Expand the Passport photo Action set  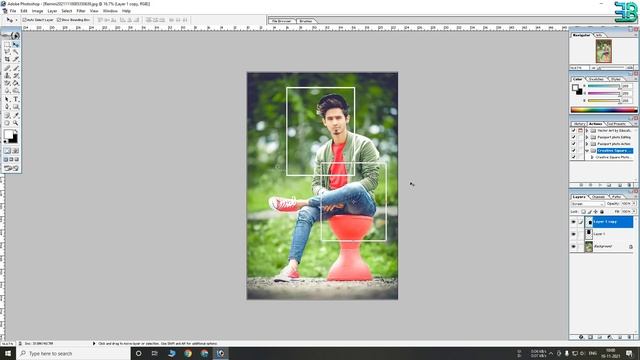[x=587, y=144]
